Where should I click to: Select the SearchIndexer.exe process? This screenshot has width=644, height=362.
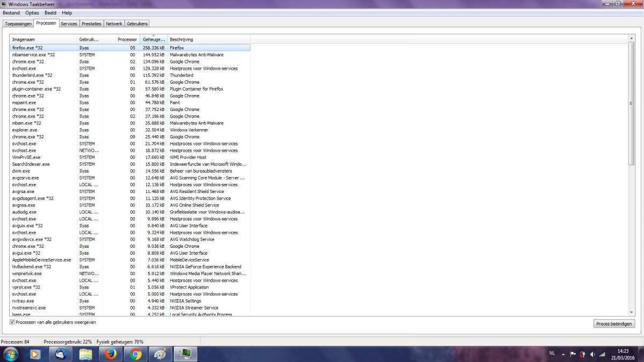point(130,164)
